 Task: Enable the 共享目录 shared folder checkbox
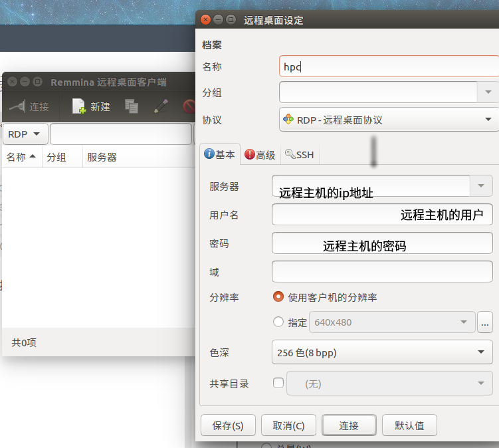coord(278,383)
